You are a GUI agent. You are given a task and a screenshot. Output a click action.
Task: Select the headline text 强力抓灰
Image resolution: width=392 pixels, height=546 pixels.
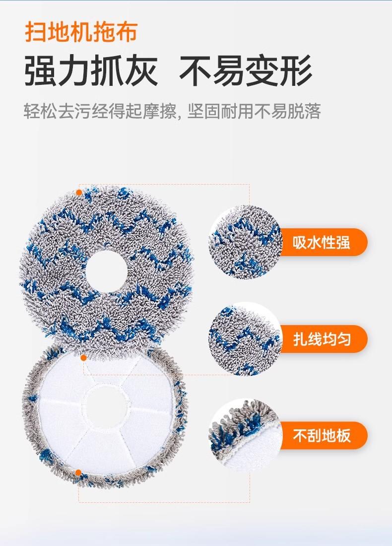click(x=91, y=71)
